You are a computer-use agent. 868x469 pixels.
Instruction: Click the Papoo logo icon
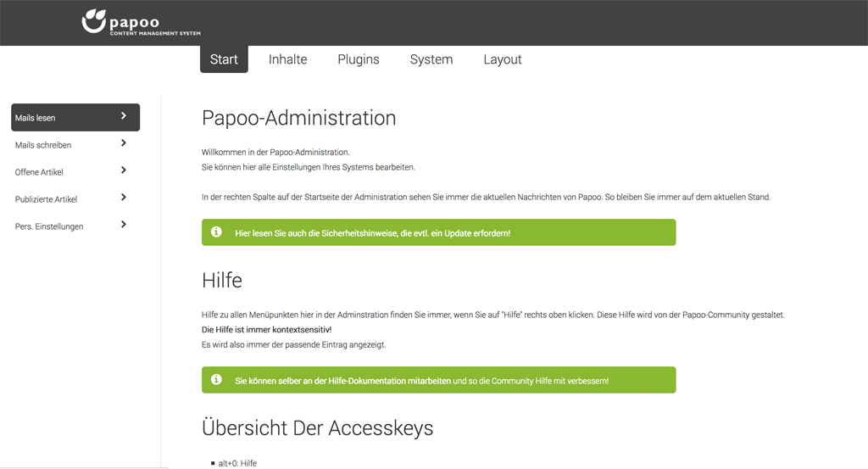click(93, 21)
